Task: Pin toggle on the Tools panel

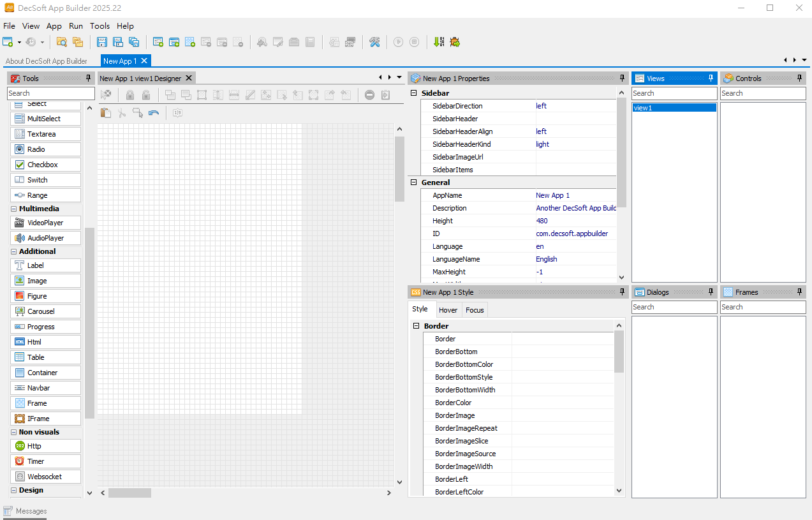Action: pyautogui.click(x=88, y=78)
